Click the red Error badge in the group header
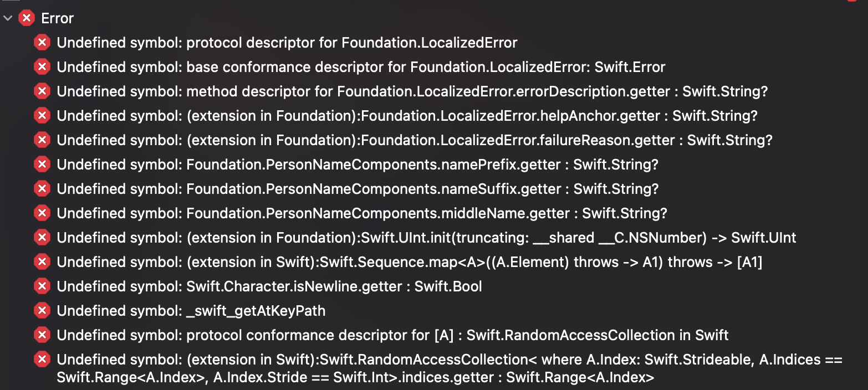Image resolution: width=868 pixels, height=390 pixels. pyautogui.click(x=26, y=18)
